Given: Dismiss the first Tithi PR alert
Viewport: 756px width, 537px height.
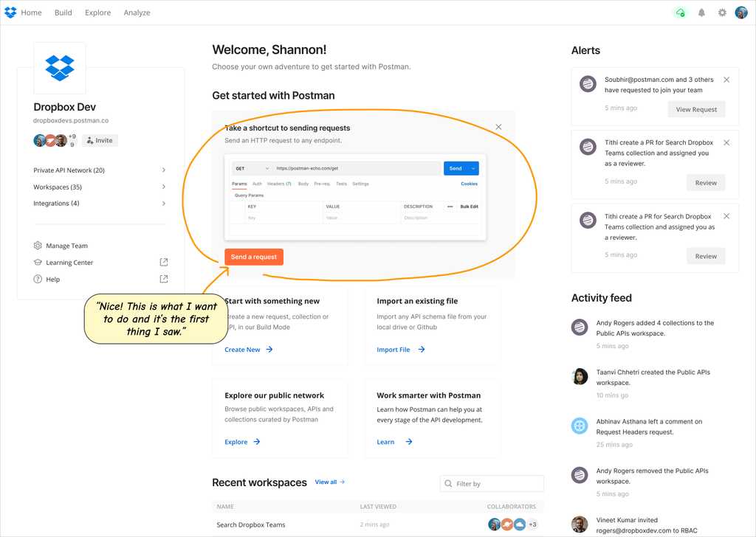Looking at the screenshot, I should coord(726,143).
